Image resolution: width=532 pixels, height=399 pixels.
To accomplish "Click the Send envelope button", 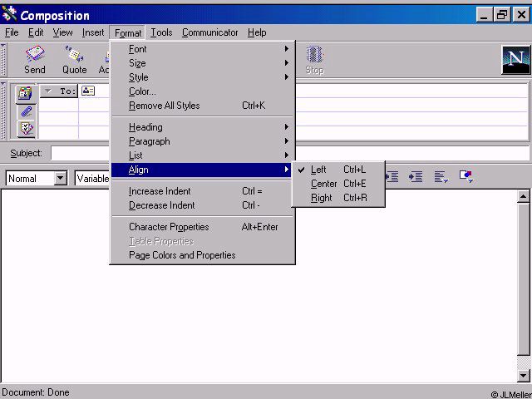I will click(x=35, y=60).
